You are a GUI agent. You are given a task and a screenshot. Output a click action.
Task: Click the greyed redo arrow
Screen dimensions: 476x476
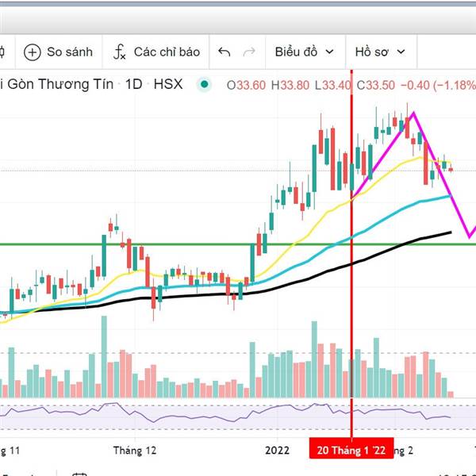click(x=249, y=52)
